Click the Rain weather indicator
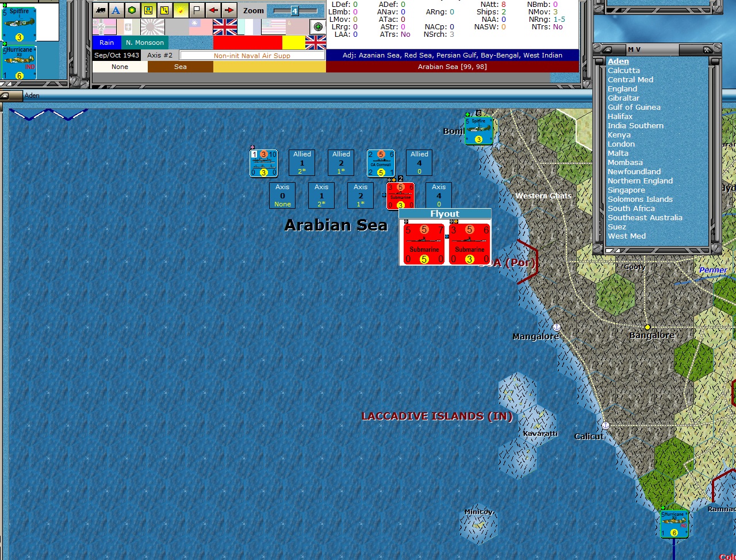 pos(106,43)
